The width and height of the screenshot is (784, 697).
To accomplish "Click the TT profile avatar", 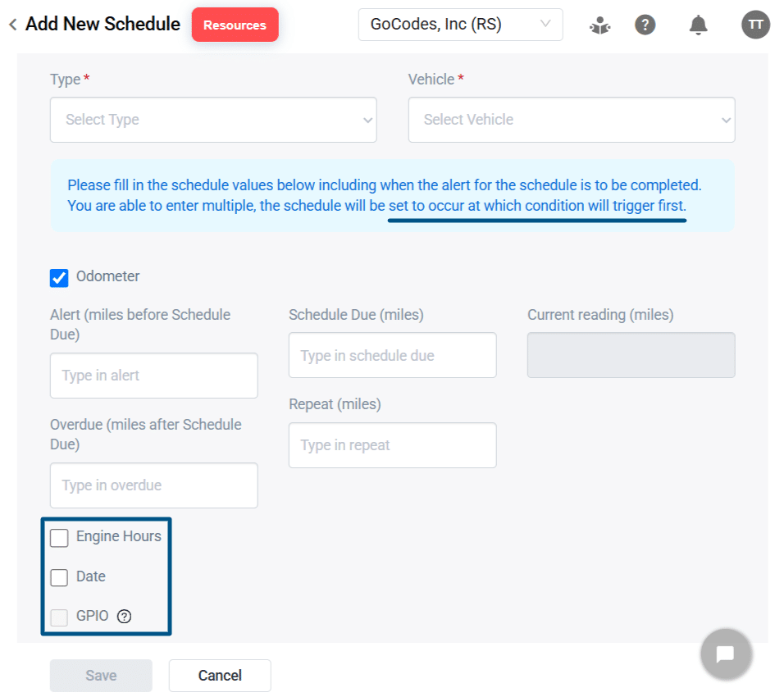I will click(x=755, y=24).
